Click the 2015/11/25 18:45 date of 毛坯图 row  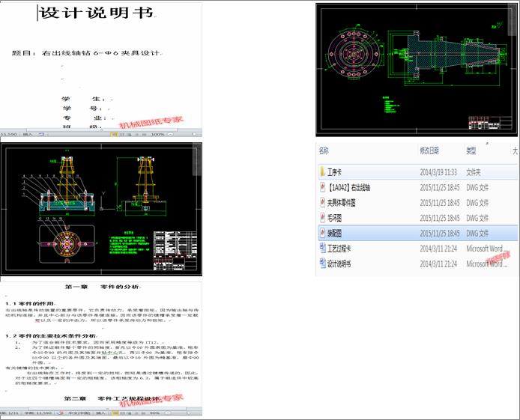click(x=440, y=218)
